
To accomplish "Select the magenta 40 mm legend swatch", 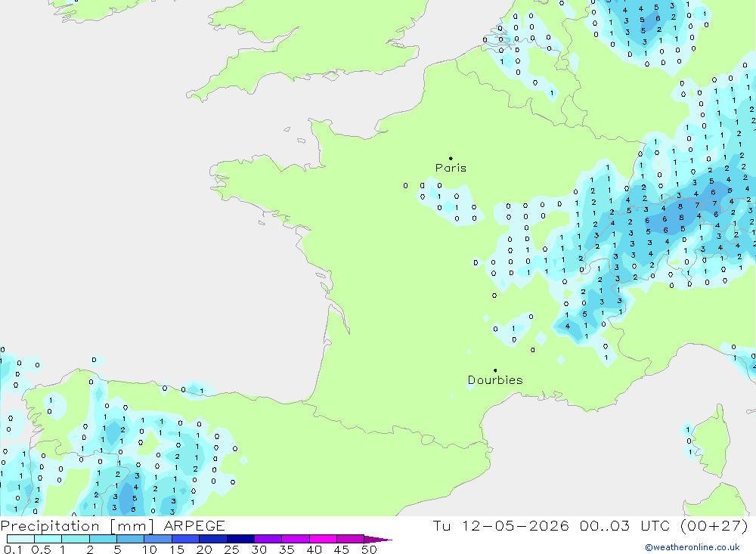I will point(323,539).
